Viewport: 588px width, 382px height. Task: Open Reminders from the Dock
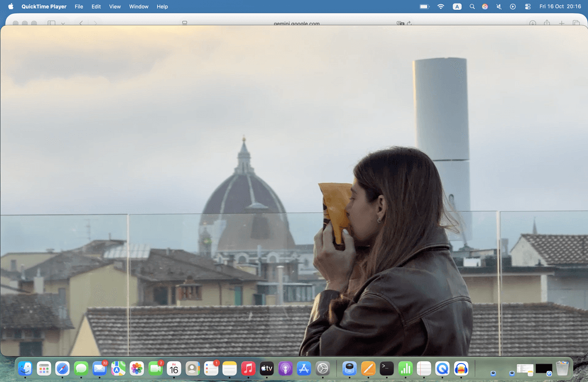(211, 368)
